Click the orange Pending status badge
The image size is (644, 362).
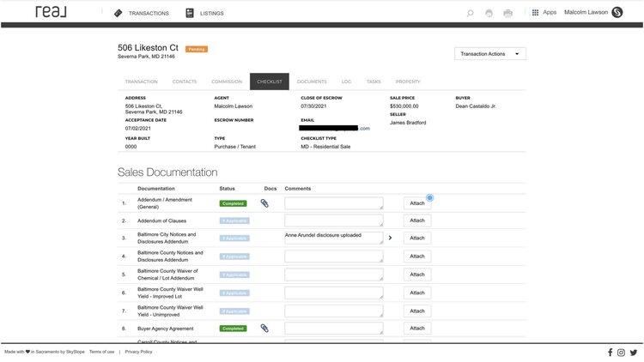point(197,49)
